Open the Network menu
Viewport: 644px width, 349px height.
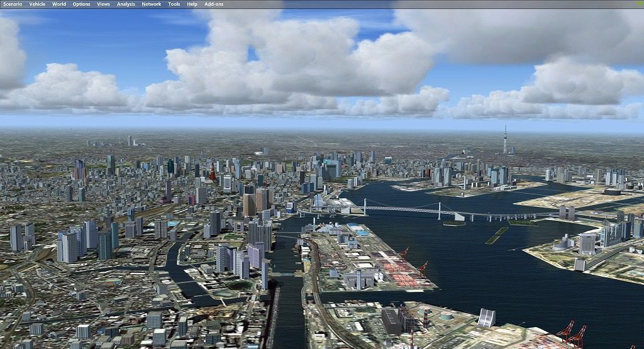(152, 4)
